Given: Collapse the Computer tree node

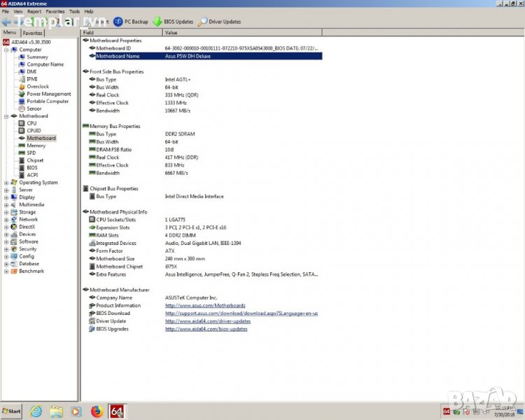Looking at the screenshot, I should click(6, 50).
